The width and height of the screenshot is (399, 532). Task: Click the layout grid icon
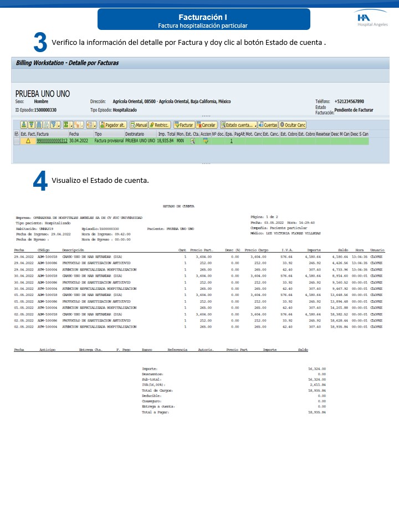click(x=89, y=125)
